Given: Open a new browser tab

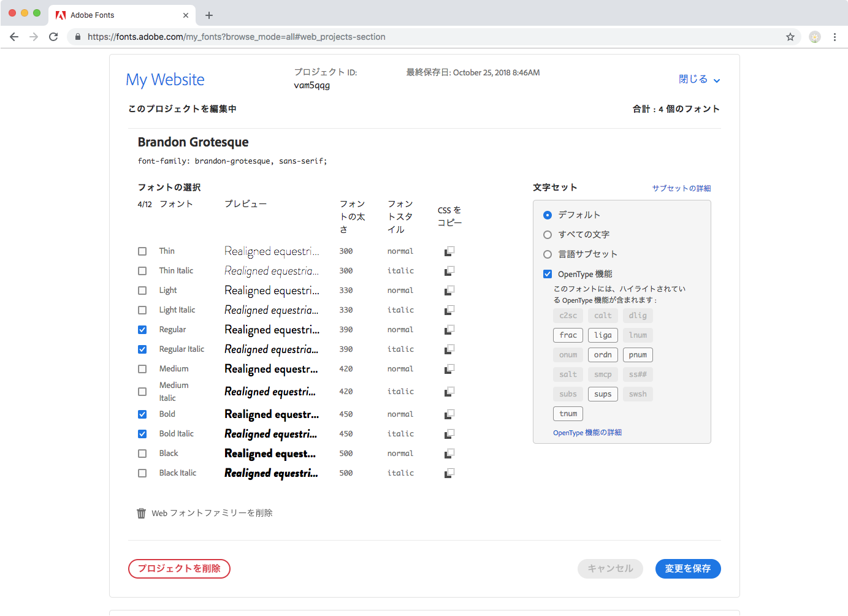Looking at the screenshot, I should pyautogui.click(x=209, y=15).
